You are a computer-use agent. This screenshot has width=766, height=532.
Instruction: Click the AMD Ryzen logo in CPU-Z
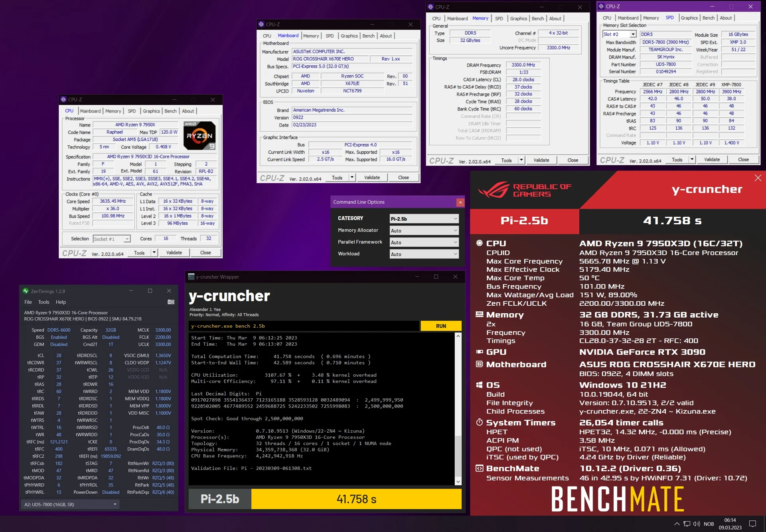click(199, 136)
